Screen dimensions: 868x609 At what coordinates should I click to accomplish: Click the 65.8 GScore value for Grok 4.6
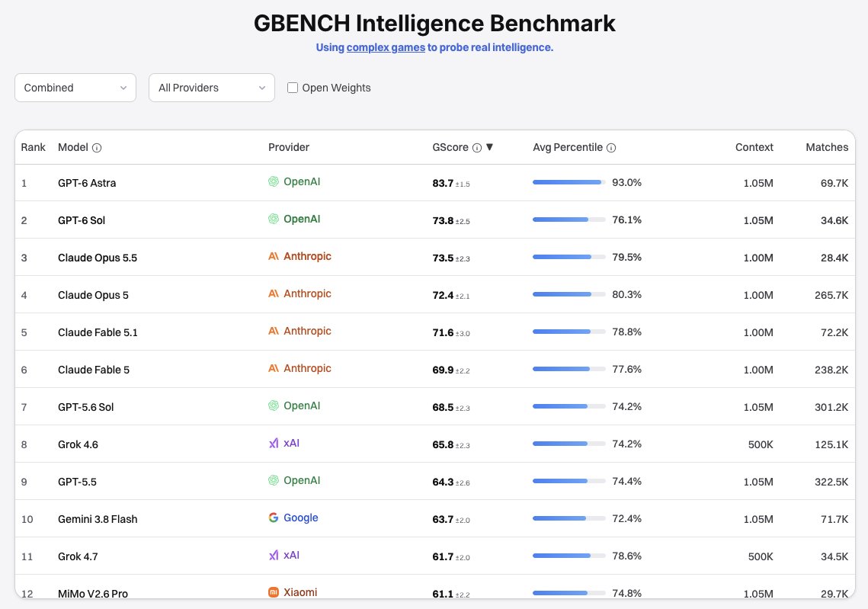443,444
